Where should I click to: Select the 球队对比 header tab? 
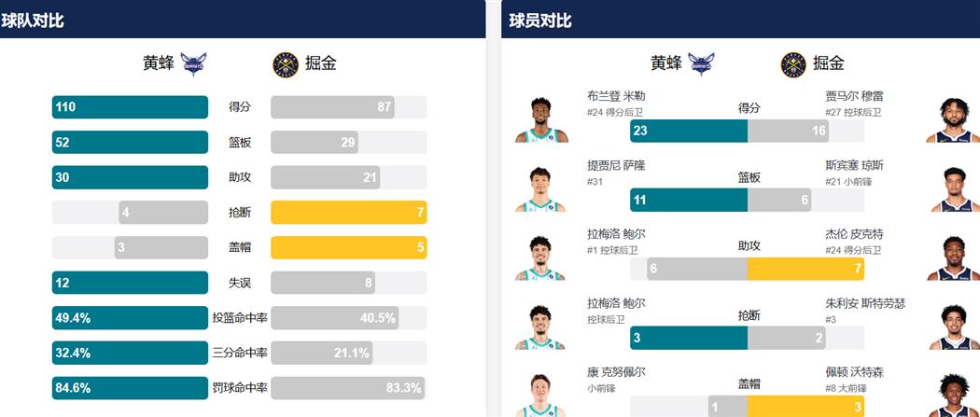click(x=33, y=20)
